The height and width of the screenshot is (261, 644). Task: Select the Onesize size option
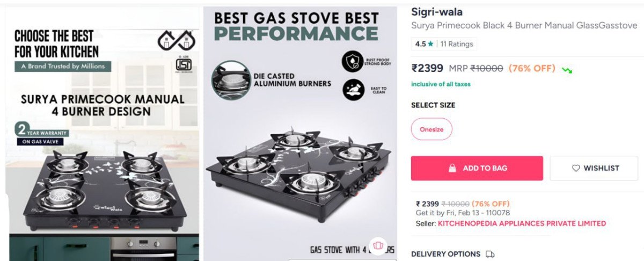coord(431,129)
